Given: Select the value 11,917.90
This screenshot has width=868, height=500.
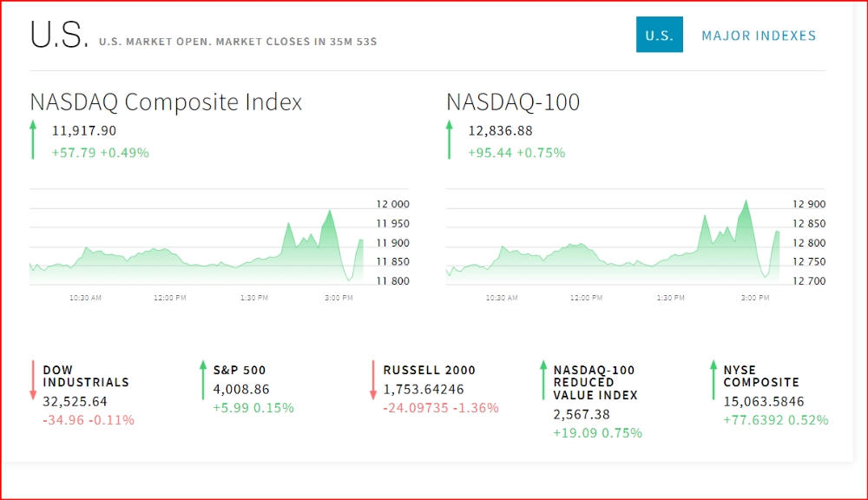Looking at the screenshot, I should pos(84,131).
